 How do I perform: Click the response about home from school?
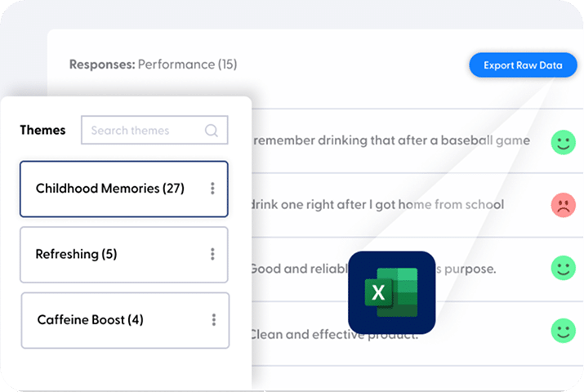(x=377, y=204)
